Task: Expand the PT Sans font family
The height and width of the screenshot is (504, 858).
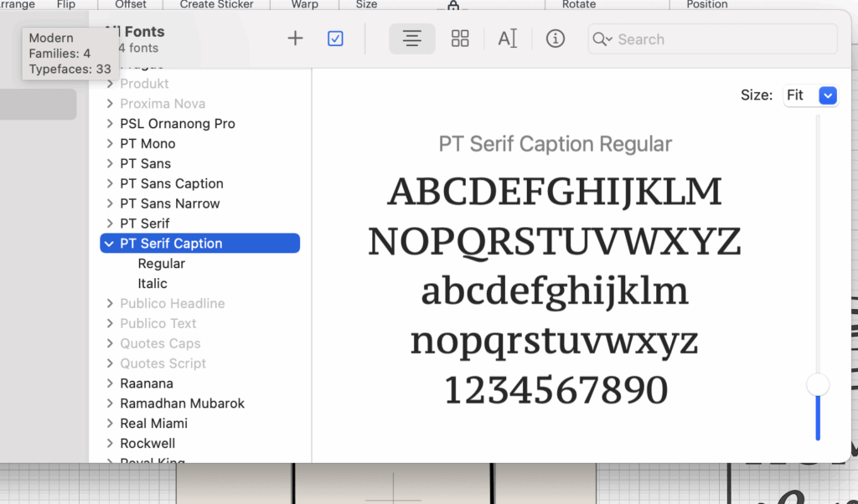Action: 110,164
